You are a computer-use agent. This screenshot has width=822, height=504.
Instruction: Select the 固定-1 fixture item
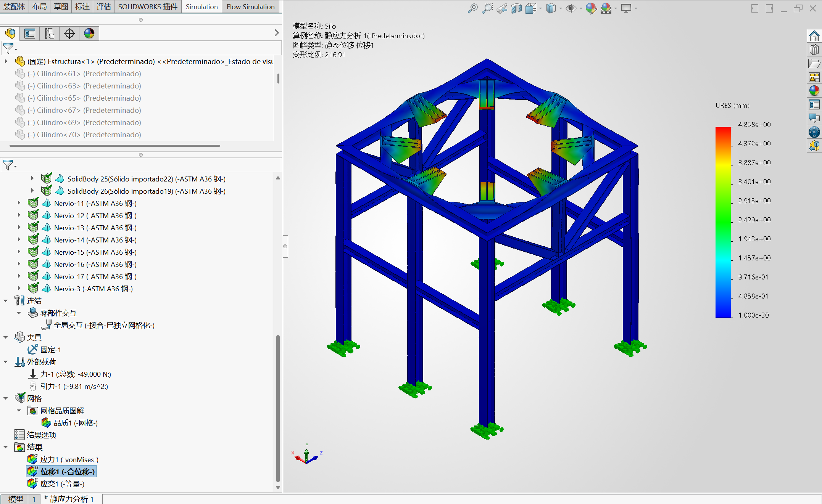pos(44,350)
